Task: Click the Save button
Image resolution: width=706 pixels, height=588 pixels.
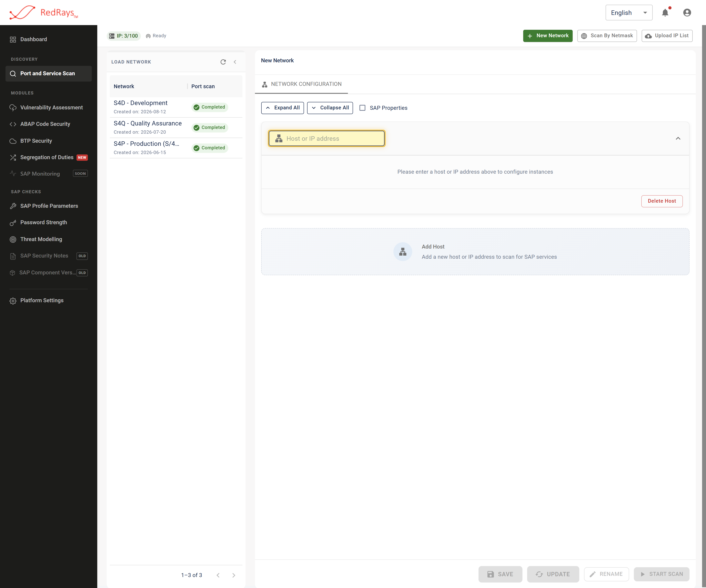Action: click(x=500, y=574)
